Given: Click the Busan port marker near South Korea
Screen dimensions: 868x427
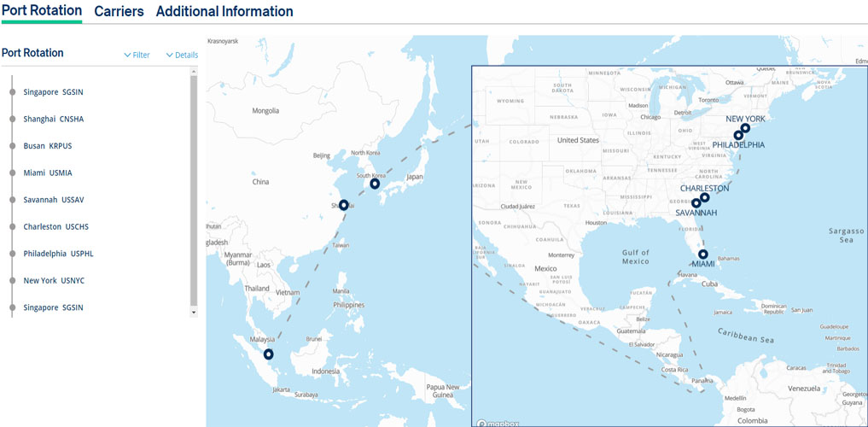Looking at the screenshot, I should [375, 184].
